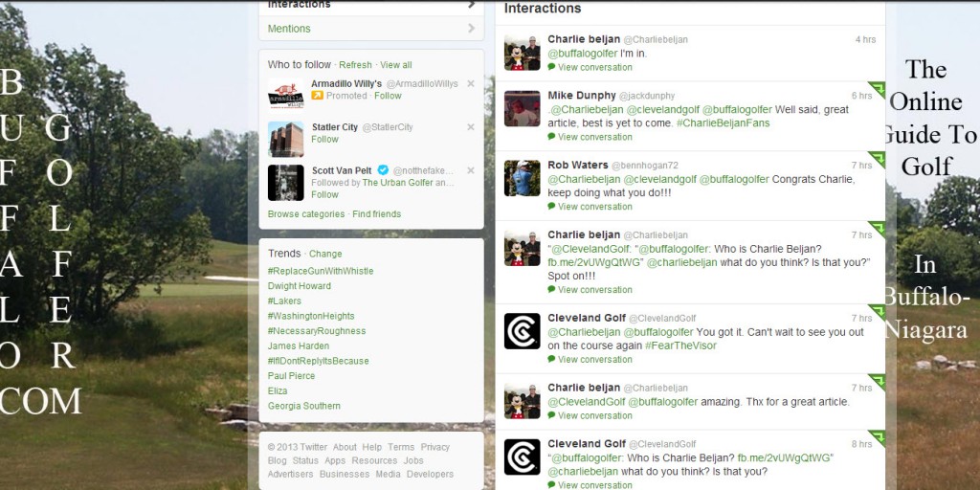
Task: Open the Status footer link
Action: click(305, 460)
